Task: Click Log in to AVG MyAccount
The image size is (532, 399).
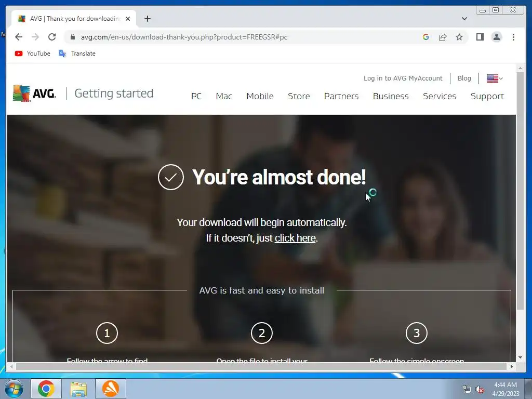Action: coord(403,78)
